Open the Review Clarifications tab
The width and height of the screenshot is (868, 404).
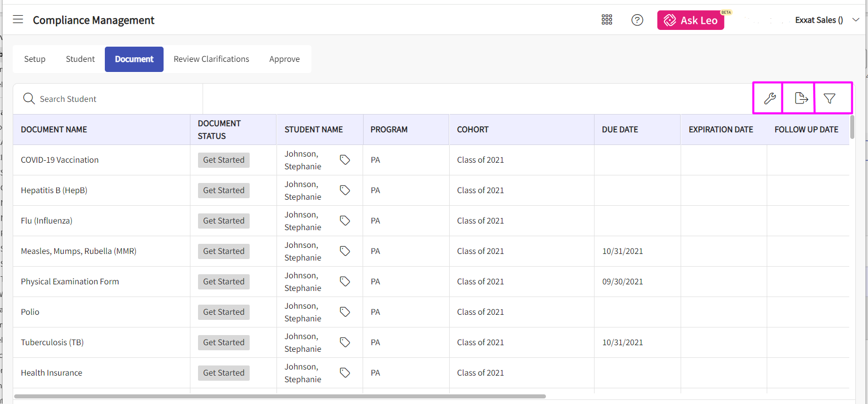click(211, 59)
